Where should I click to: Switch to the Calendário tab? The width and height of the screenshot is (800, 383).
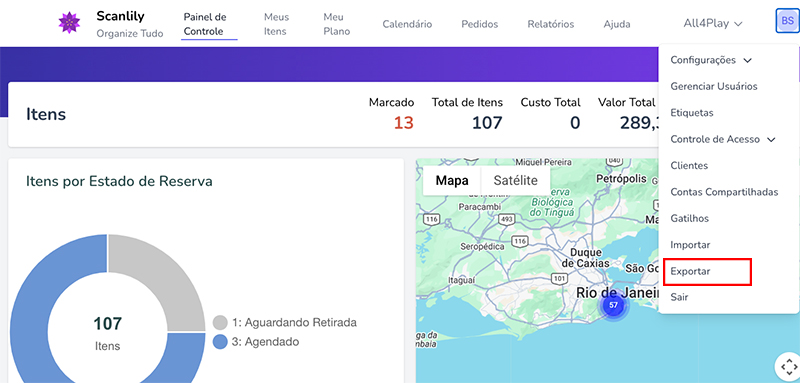(407, 24)
